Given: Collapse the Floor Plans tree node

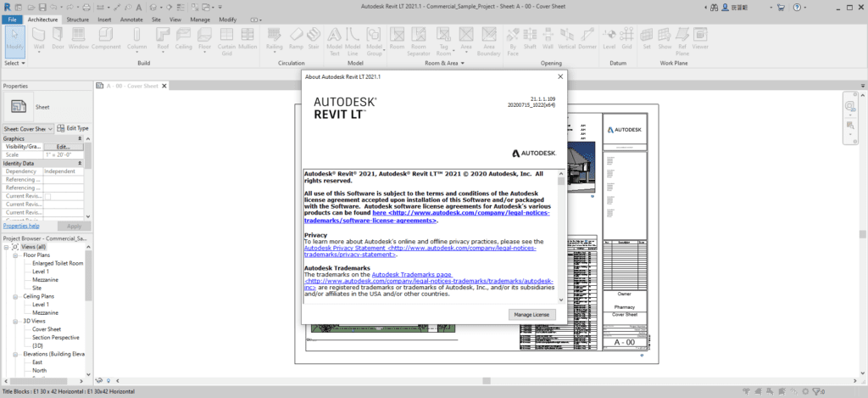Looking at the screenshot, I should 15,255.
